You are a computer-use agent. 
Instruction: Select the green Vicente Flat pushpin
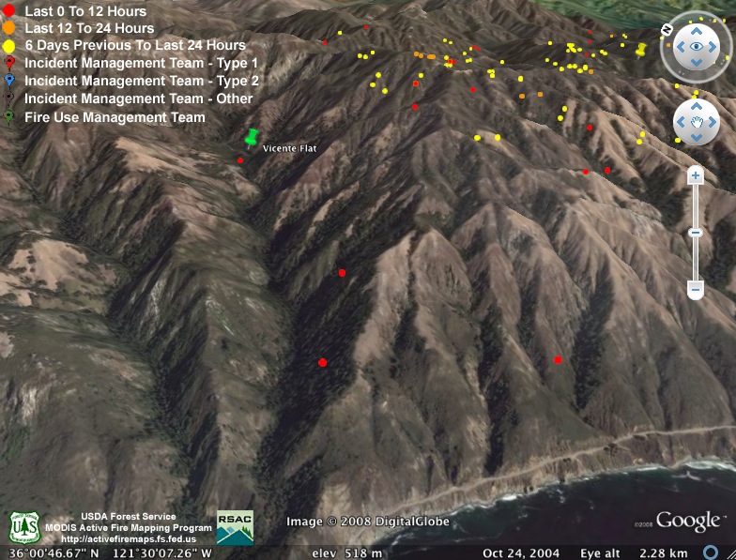(252, 139)
